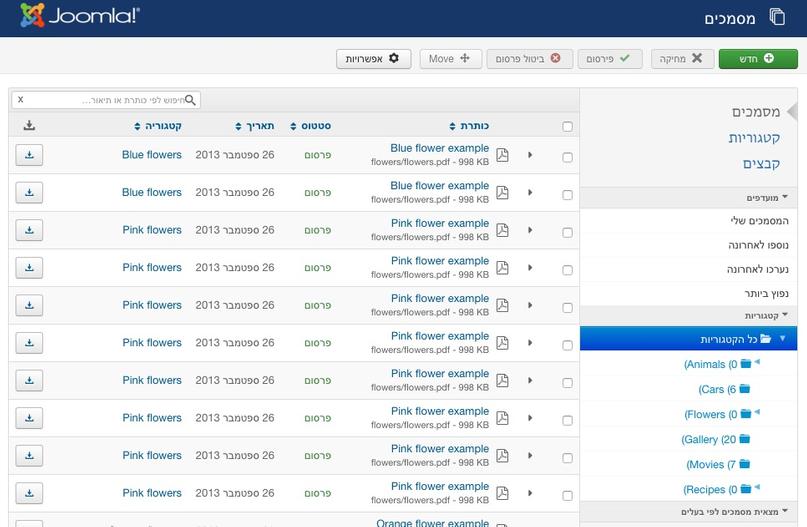Click the folder icon beside Animals
This screenshot has height=527, width=807.
(x=746, y=364)
